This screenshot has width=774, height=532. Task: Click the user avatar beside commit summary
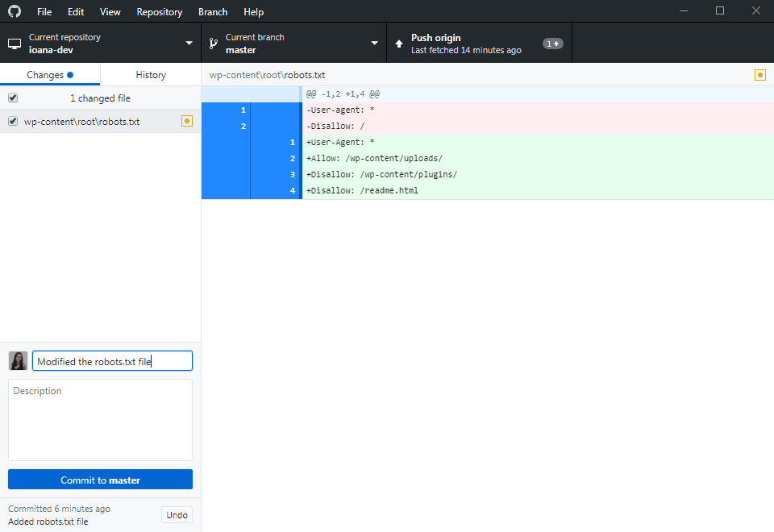click(19, 361)
